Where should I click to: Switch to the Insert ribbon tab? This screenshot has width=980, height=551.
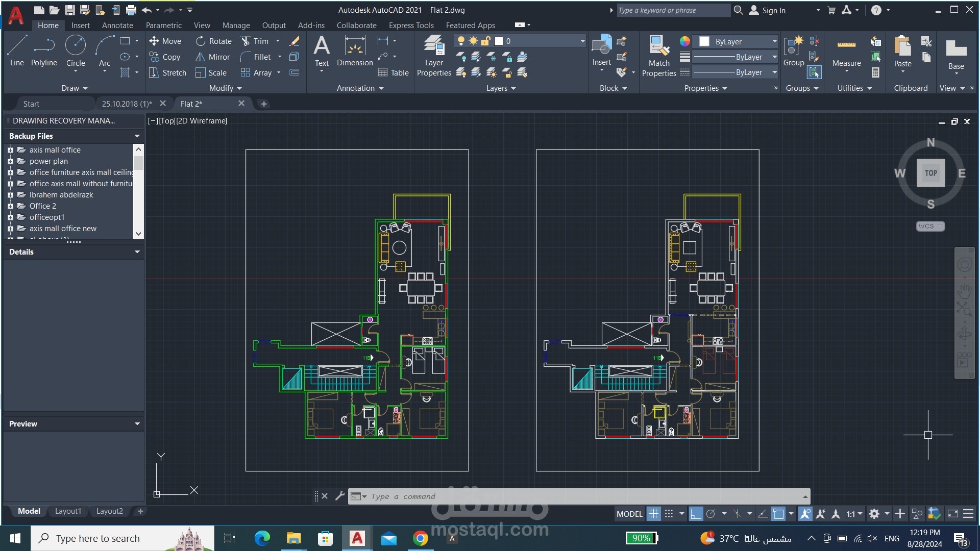pos(80,25)
